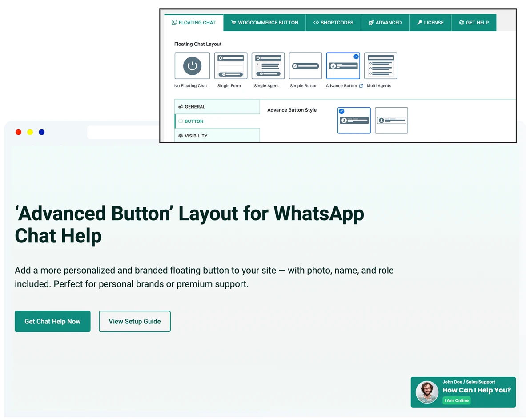Click the yellow window dot
Image resolution: width=530 pixels, height=420 pixels.
pyautogui.click(x=30, y=132)
